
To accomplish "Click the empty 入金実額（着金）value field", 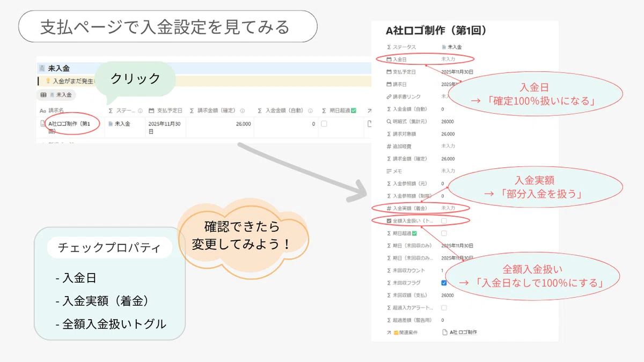I will tap(448, 208).
